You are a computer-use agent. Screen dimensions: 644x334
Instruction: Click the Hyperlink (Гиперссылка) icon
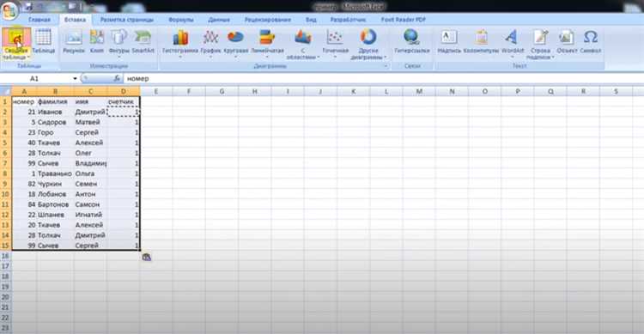point(411,41)
